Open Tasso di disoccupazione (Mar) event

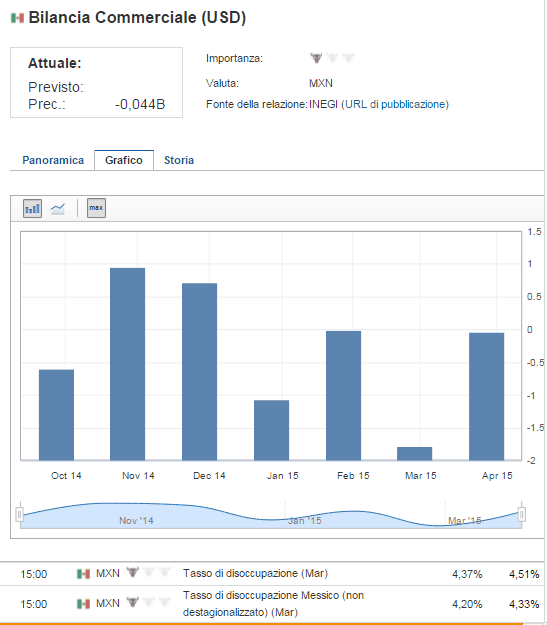coord(255,574)
